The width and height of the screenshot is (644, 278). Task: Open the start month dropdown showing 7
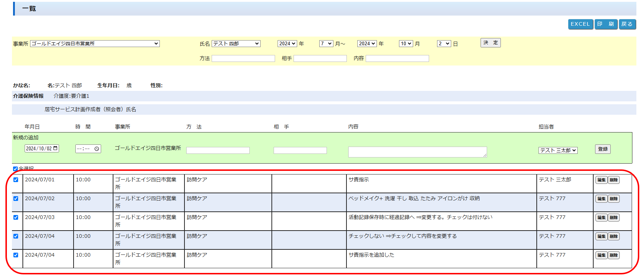(326, 43)
